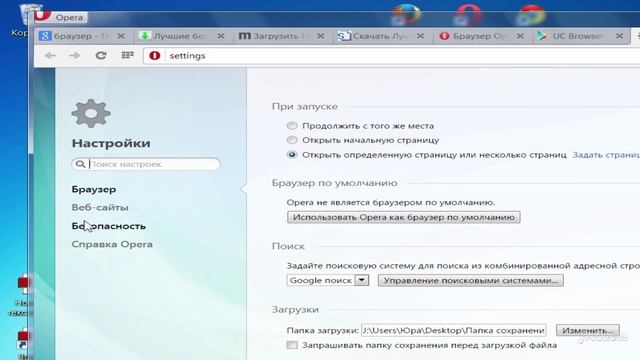Open Speed Dial grid icon
This screenshot has height=360, width=640.
pyautogui.click(x=127, y=55)
